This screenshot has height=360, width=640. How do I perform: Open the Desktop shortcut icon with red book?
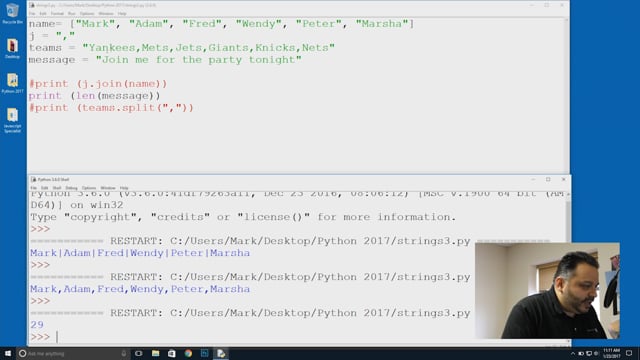[x=12, y=48]
